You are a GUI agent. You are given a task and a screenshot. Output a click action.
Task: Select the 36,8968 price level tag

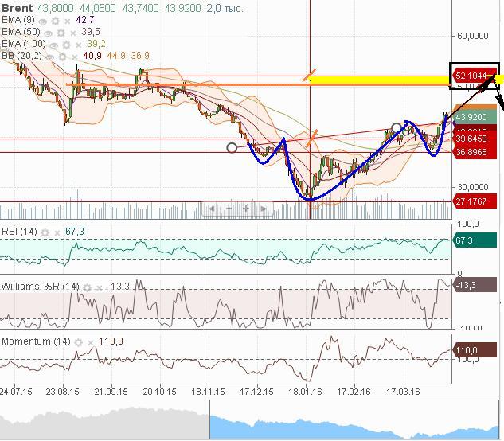[475, 152]
